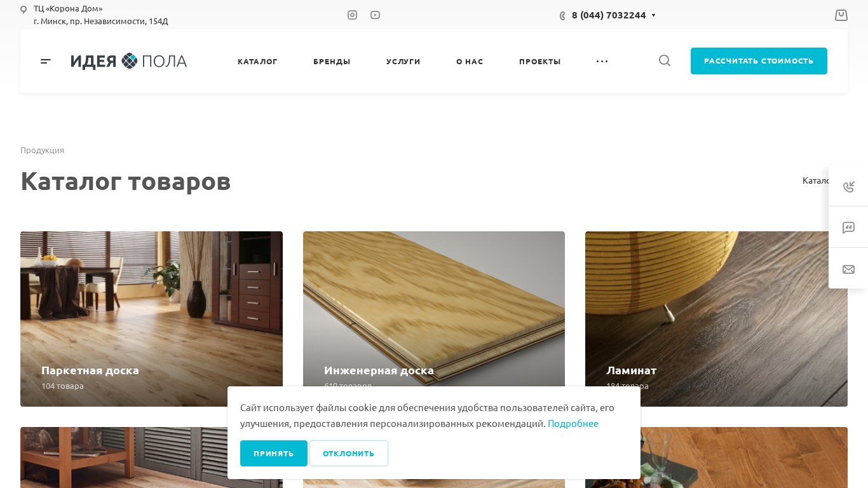Go to the Услуги menu item
The image size is (868, 488).
403,62
